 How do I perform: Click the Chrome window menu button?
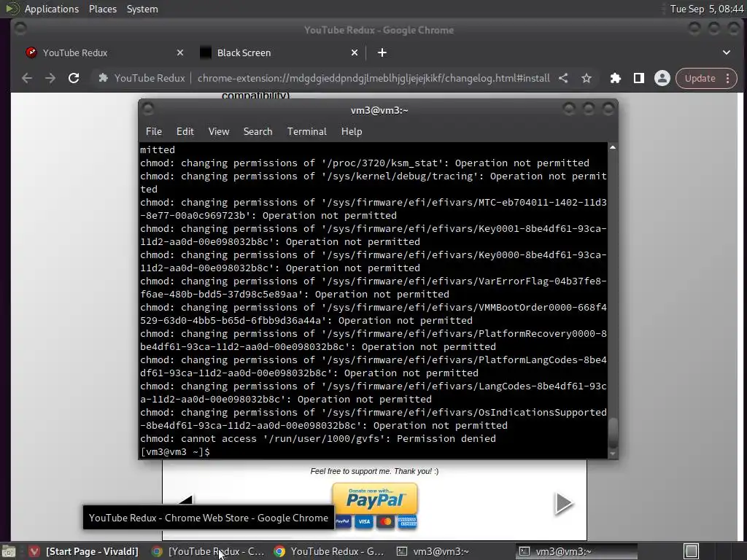click(20, 28)
